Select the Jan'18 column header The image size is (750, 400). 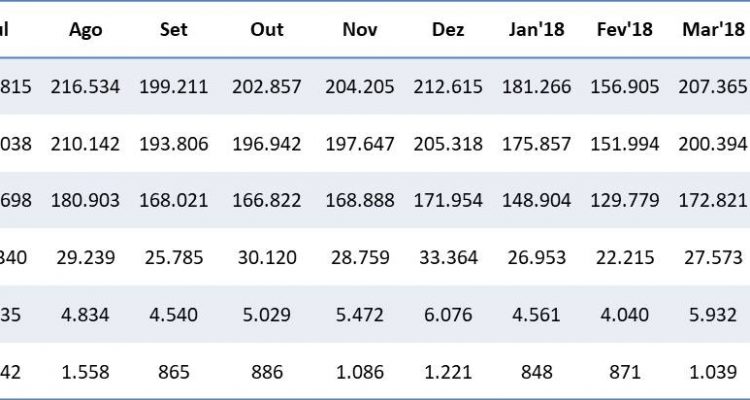[x=537, y=29]
